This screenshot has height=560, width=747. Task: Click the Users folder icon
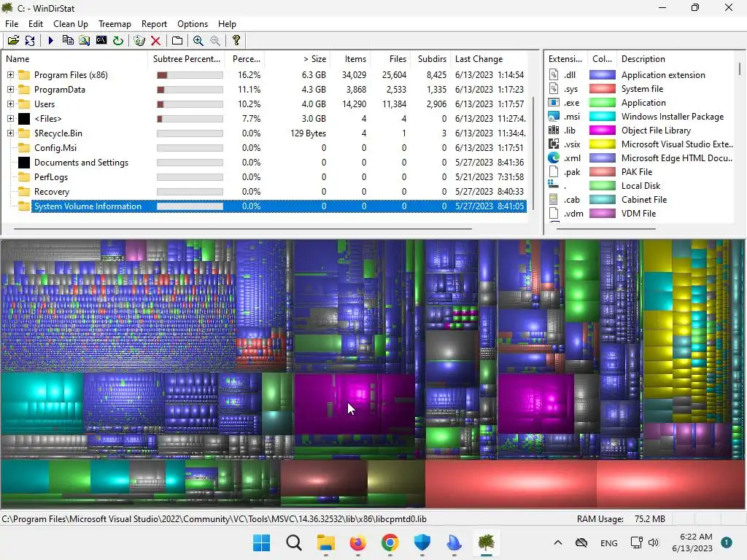pos(24,104)
